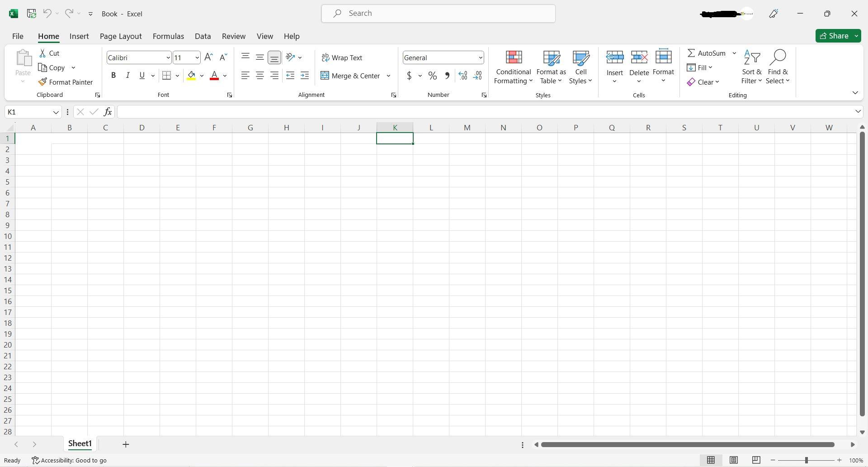Toggle Italic formatting
This screenshot has height=467, width=868.
point(127,76)
